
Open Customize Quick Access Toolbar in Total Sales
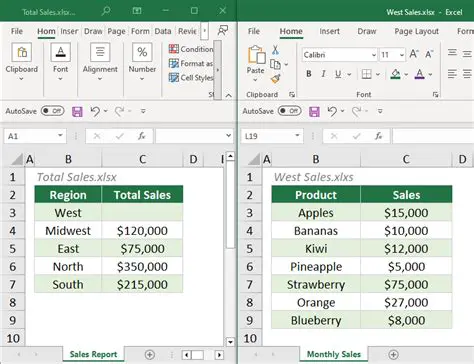pos(143,111)
